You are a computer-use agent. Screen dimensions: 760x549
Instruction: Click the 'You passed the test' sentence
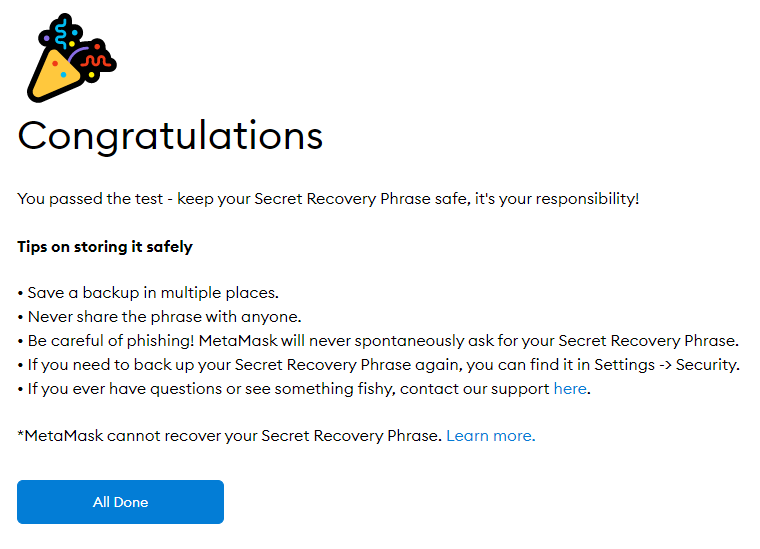(x=88, y=199)
